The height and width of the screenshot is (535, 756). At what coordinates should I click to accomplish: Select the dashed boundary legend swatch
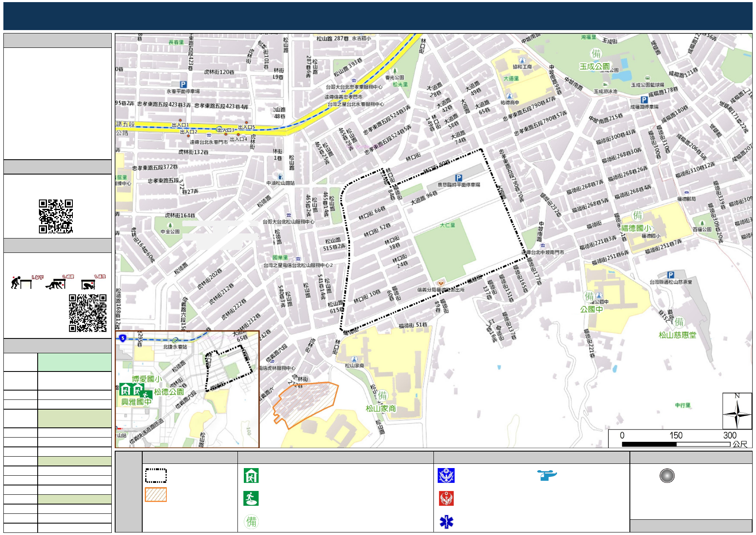point(156,475)
